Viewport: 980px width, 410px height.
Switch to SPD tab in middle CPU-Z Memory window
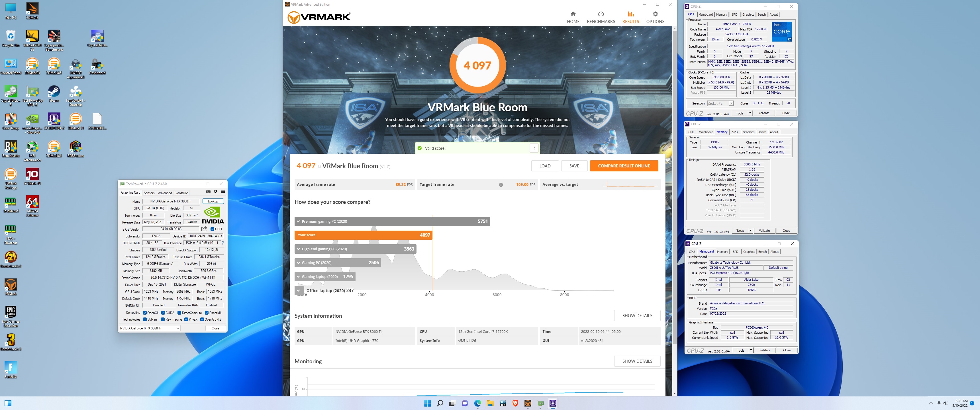pyautogui.click(x=735, y=132)
